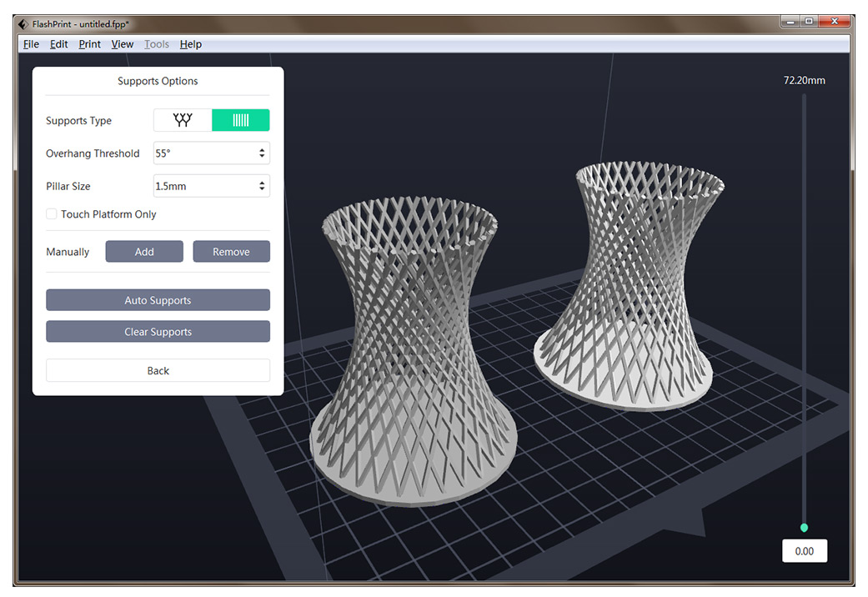Select the right lattice vase model
This screenshot has height=597, width=868.
(629, 285)
